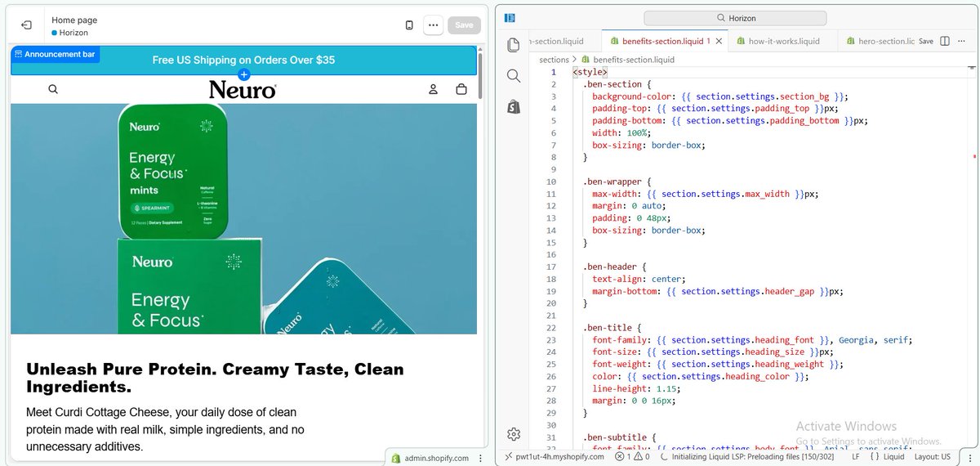Click the <style> tag on line 1
980x466 pixels.
point(589,72)
